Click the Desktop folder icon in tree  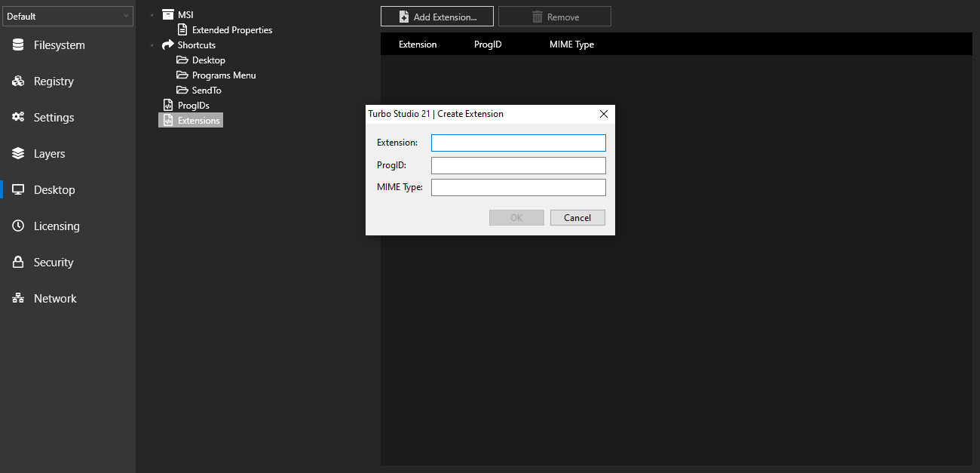(182, 60)
